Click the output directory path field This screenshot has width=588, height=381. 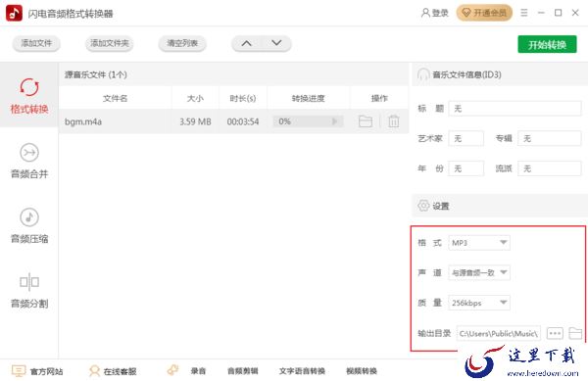click(x=499, y=333)
